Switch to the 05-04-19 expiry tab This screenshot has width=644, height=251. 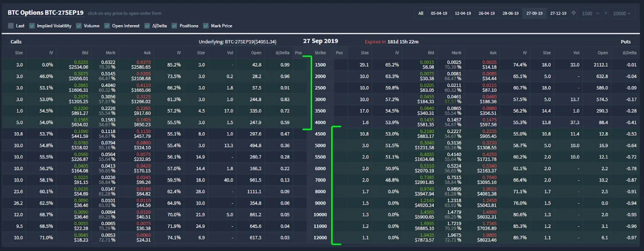pyautogui.click(x=439, y=13)
